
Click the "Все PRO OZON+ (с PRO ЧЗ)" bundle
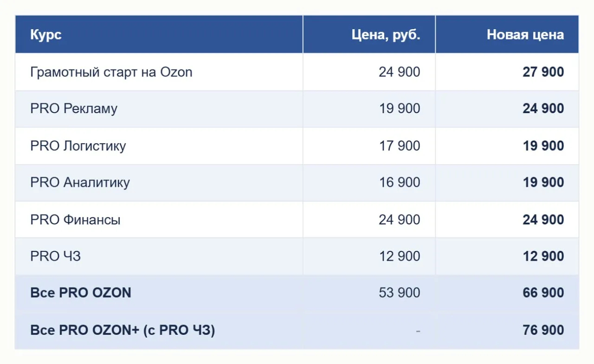[123, 330]
